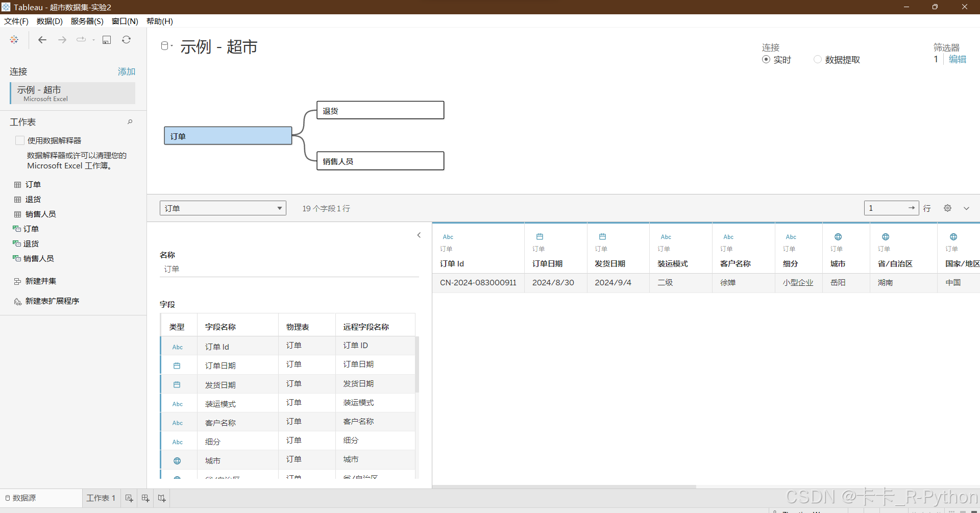Viewport: 980px width, 513px height.
Task: Open the 服务器(S) menu
Action: pyautogui.click(x=87, y=21)
